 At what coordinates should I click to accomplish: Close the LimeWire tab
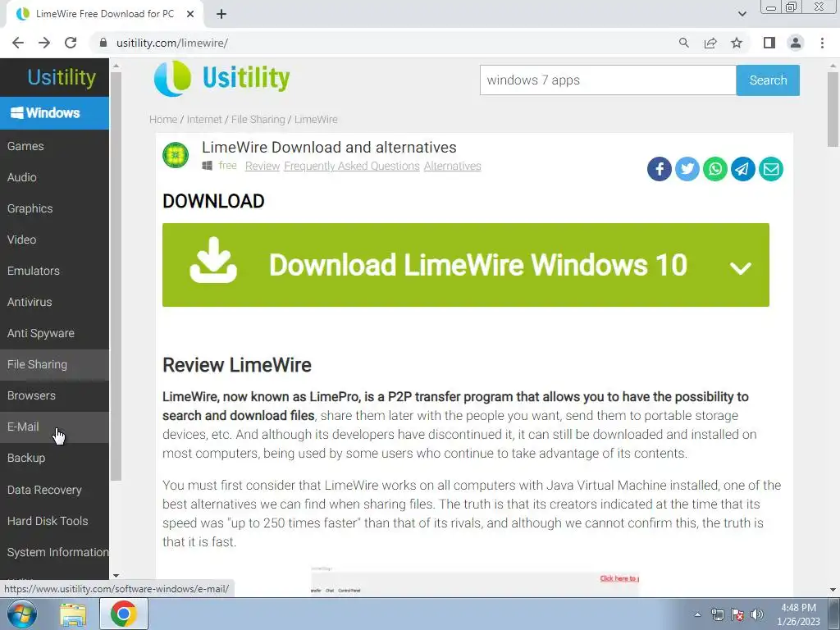pyautogui.click(x=190, y=14)
